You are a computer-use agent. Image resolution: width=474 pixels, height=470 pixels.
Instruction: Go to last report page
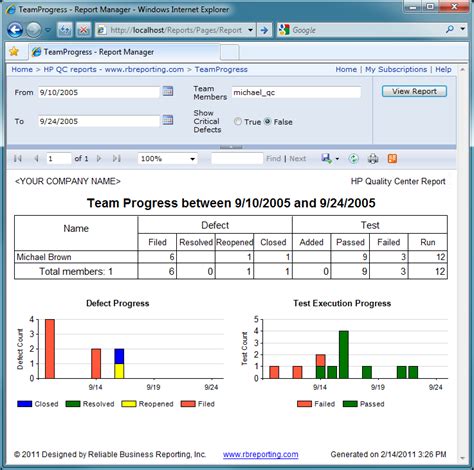pos(117,158)
